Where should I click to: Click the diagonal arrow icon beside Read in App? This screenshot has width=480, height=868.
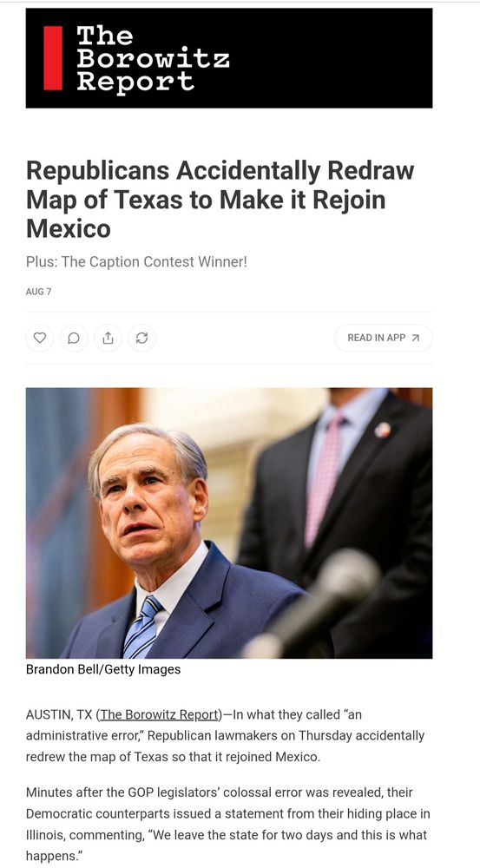click(416, 338)
